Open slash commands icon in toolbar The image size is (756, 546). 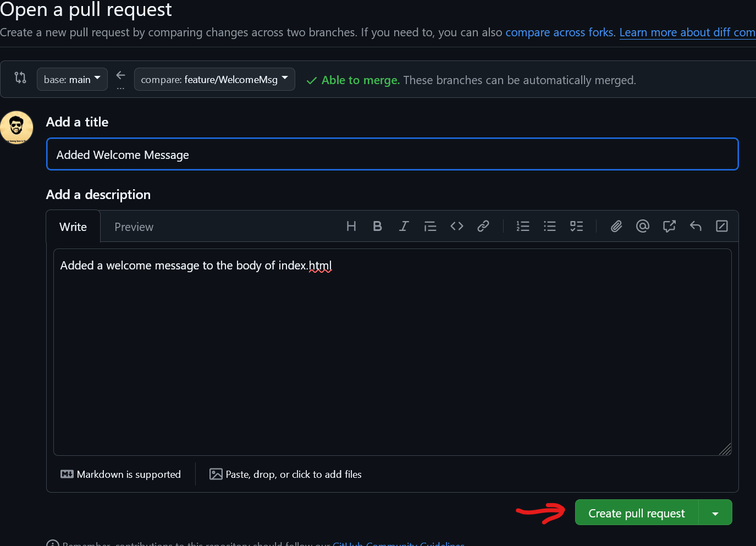722,226
